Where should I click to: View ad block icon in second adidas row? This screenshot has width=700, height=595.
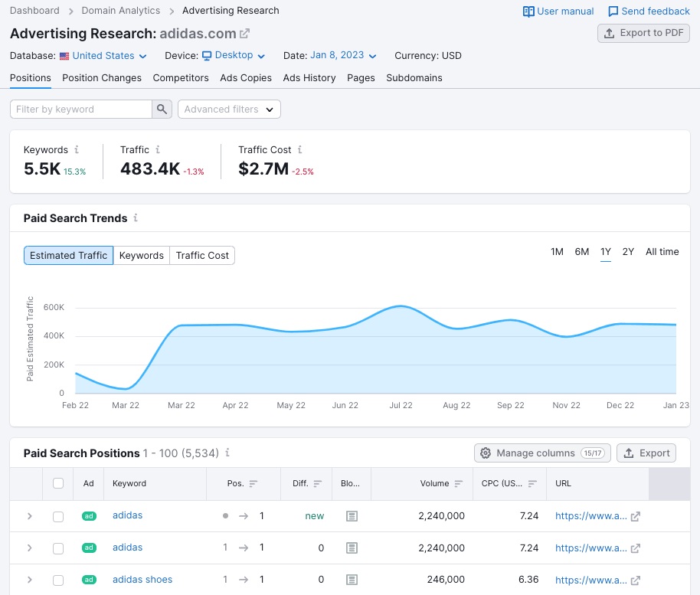click(352, 548)
